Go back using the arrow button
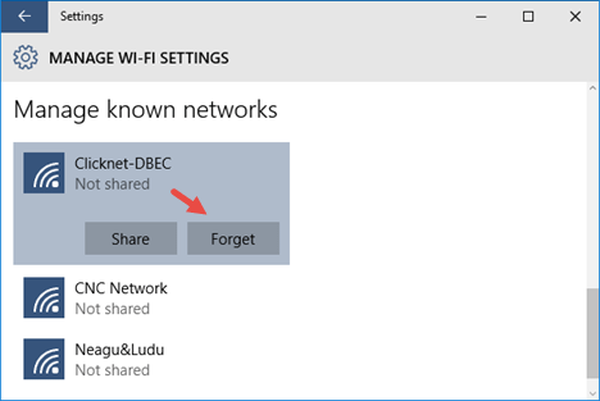The image size is (600, 401). click(x=24, y=16)
